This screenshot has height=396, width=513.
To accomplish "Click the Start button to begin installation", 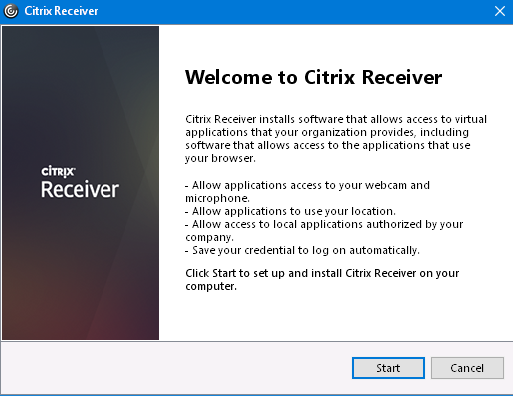I will pos(388,368).
